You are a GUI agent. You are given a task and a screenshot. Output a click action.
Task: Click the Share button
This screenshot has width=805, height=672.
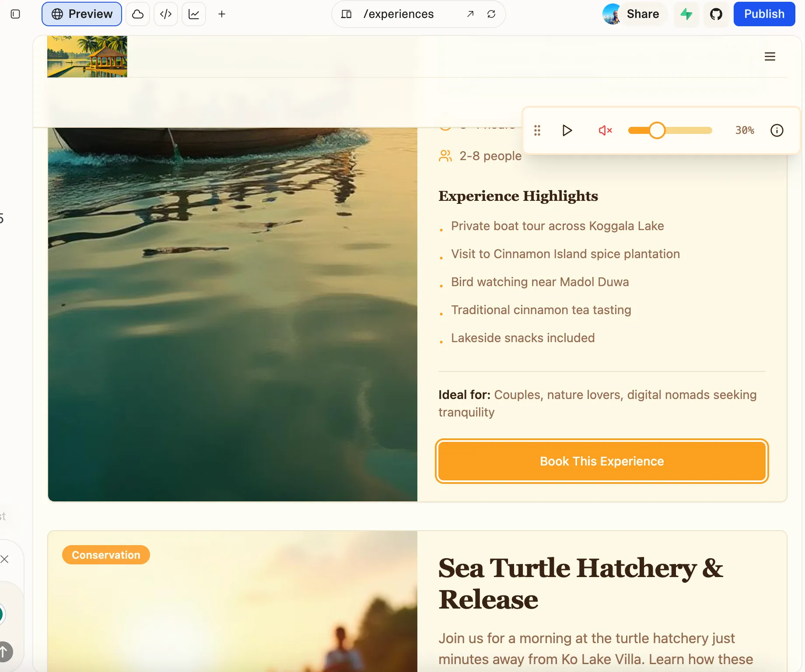[643, 14]
